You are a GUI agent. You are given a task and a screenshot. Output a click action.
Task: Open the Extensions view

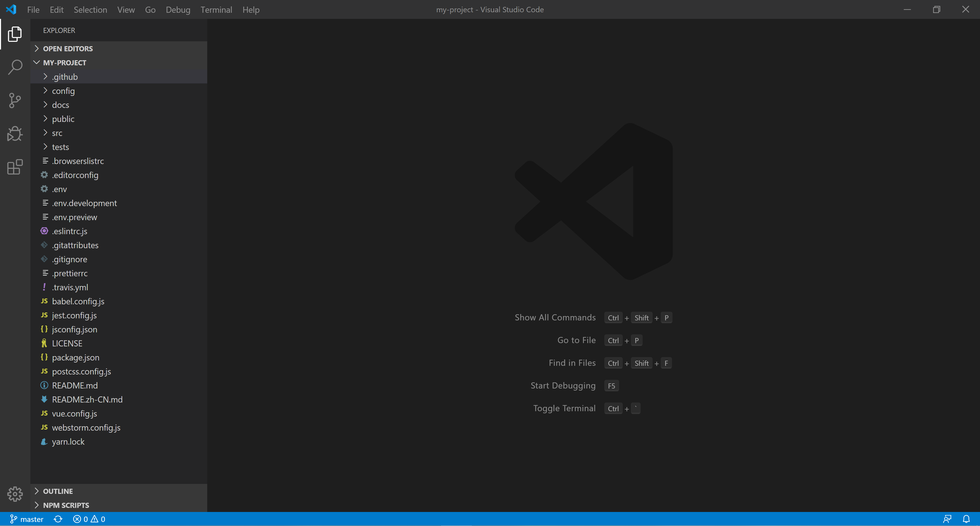point(15,167)
